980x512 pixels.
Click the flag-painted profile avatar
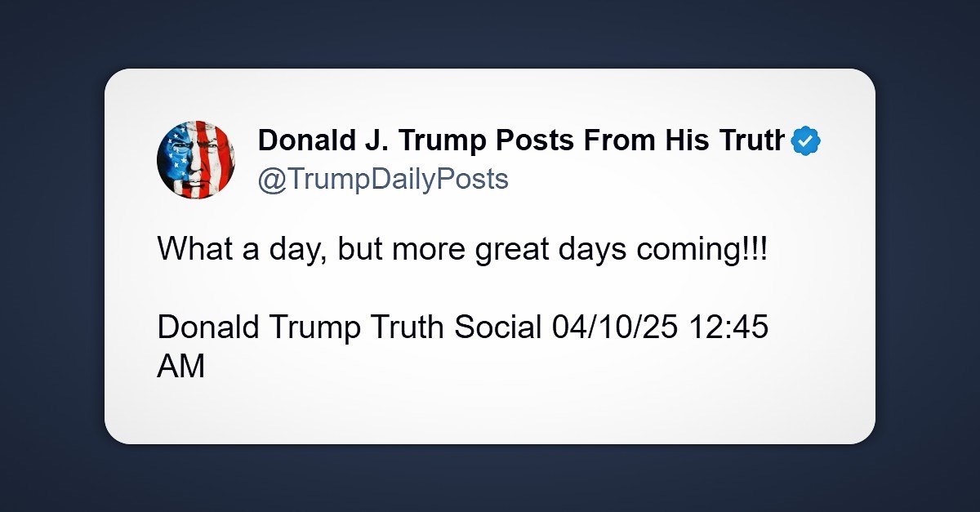coord(196,159)
